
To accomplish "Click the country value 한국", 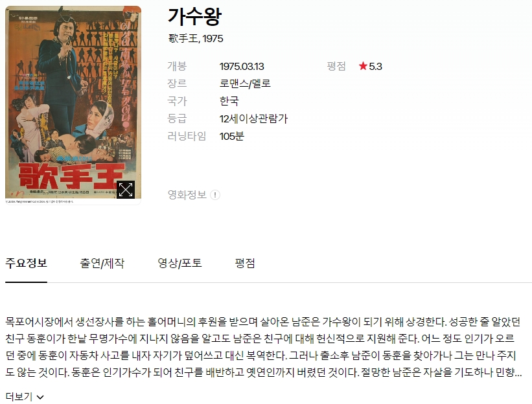I will click(x=229, y=101).
